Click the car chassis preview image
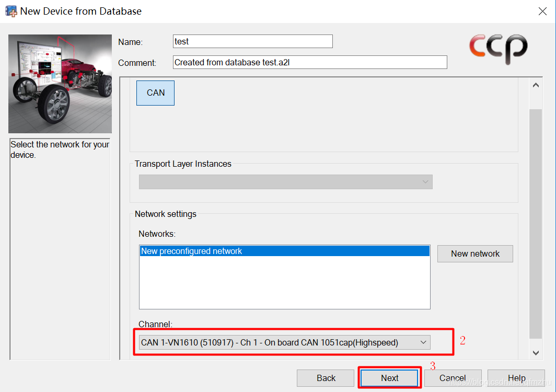 click(60, 84)
